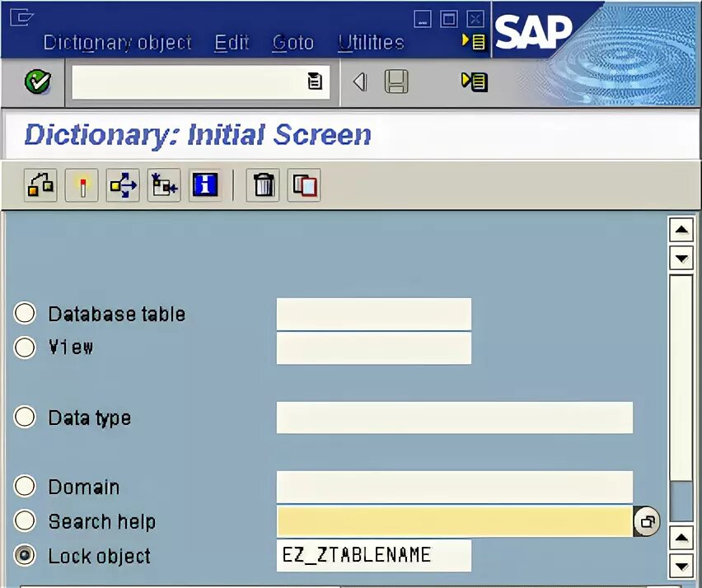
Task: Maximize the SAP window
Action: click(449, 19)
